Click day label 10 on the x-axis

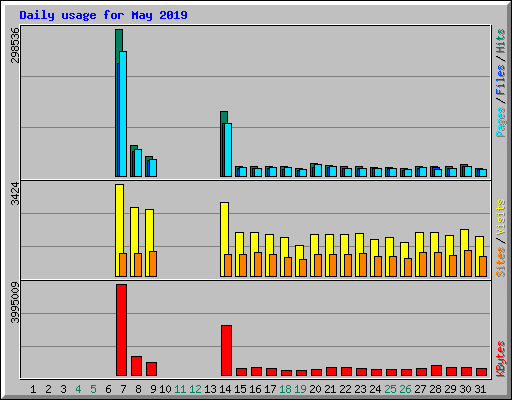[165, 389]
